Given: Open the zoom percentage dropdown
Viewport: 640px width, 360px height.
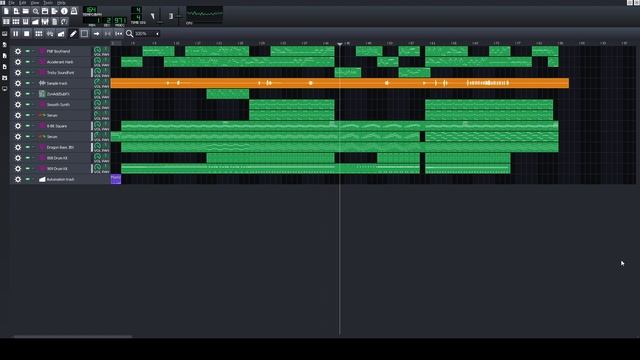Looking at the screenshot, I should tap(147, 34).
